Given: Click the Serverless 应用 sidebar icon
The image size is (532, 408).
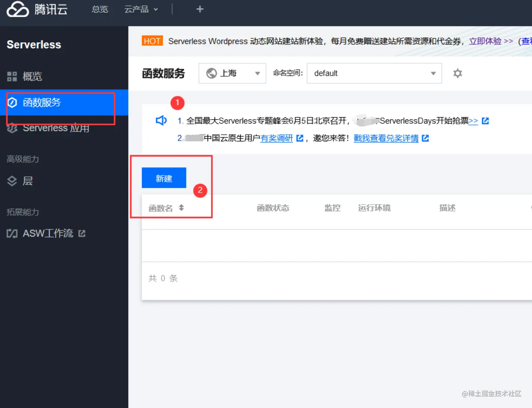Looking at the screenshot, I should pyautogui.click(x=12, y=128).
